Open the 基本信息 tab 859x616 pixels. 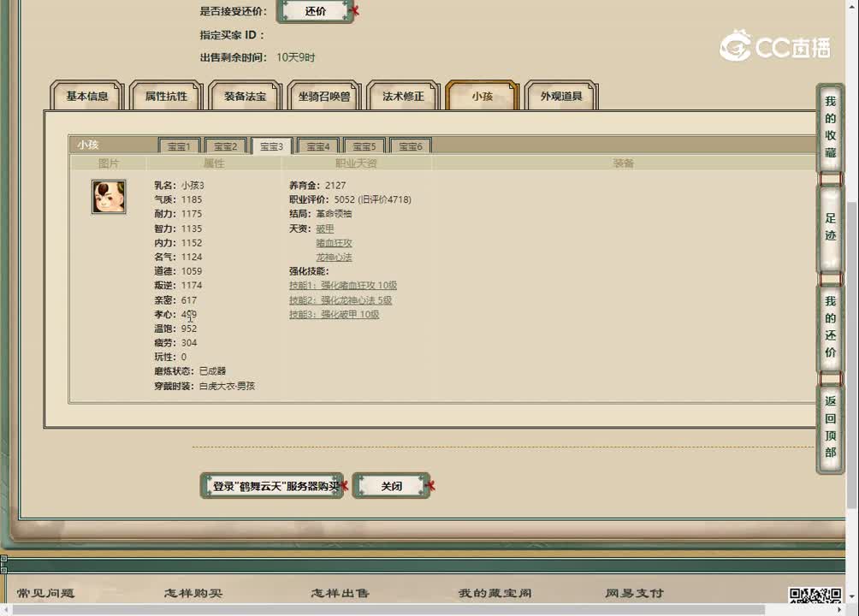87,96
